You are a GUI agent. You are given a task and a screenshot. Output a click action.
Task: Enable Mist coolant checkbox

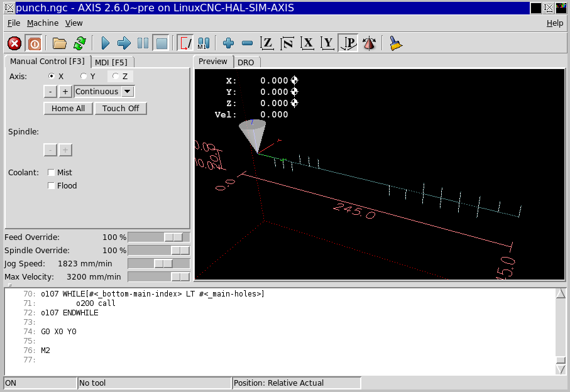52,173
